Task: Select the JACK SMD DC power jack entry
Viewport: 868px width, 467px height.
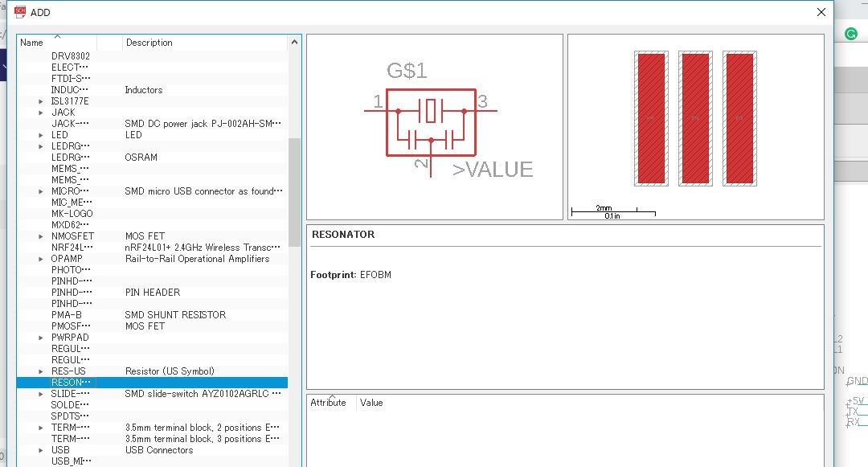Action: tap(152, 124)
